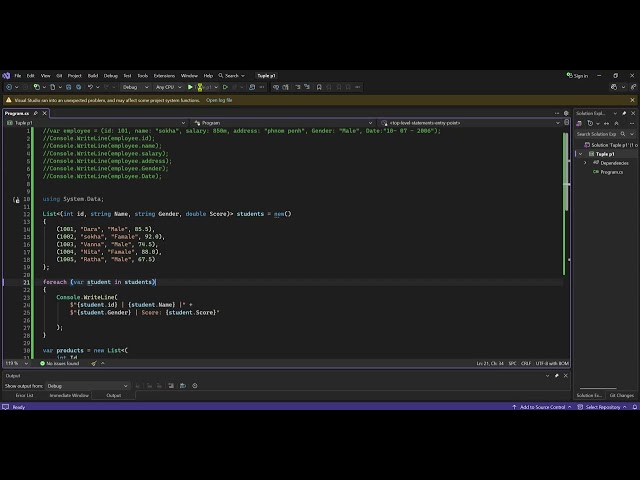Click the Search box in menu bar
The image size is (640, 480).
click(x=231, y=76)
